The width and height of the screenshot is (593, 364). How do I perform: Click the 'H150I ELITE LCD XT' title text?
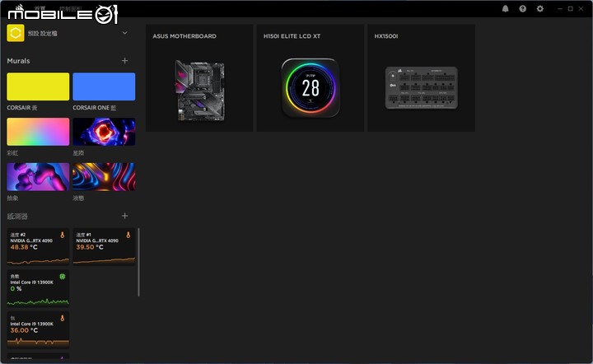(292, 36)
